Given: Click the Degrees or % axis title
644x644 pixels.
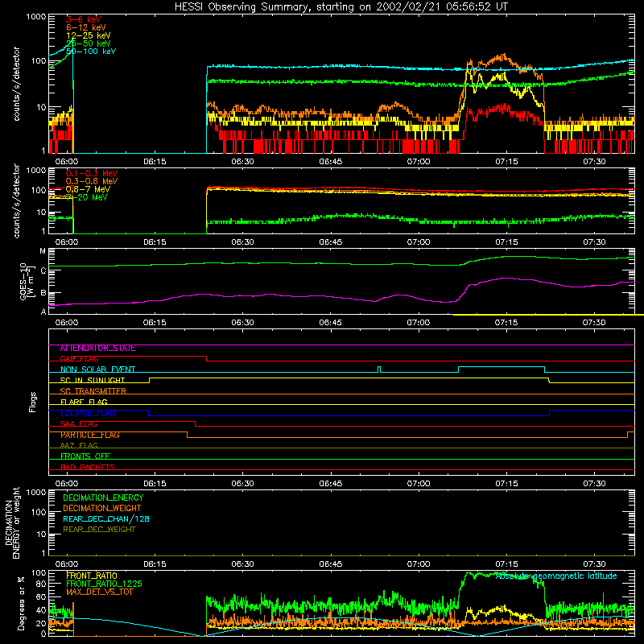Looking at the screenshot, I should [21, 603].
